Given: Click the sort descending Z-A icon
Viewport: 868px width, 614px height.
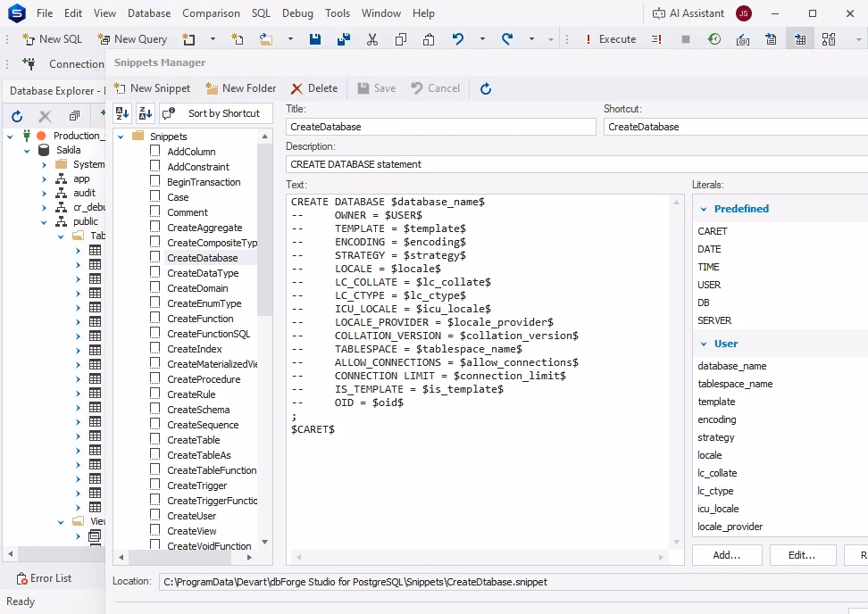Looking at the screenshot, I should pyautogui.click(x=146, y=113).
